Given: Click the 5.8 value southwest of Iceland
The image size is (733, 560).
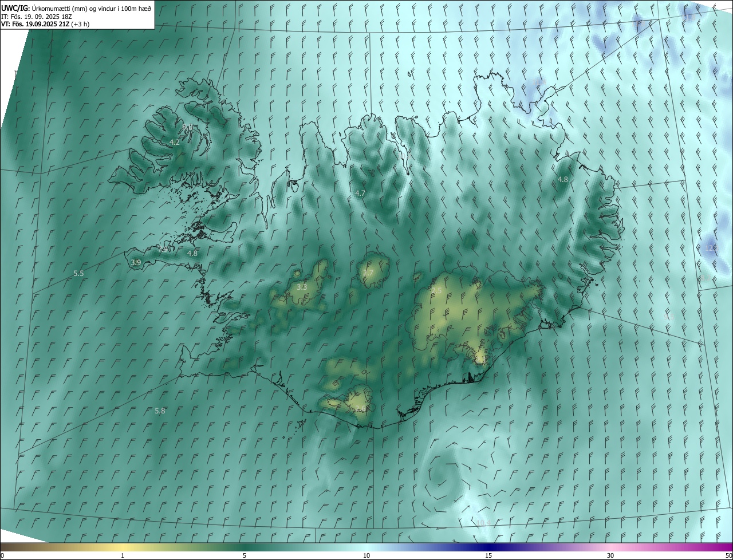Looking at the screenshot, I should pyautogui.click(x=160, y=411).
